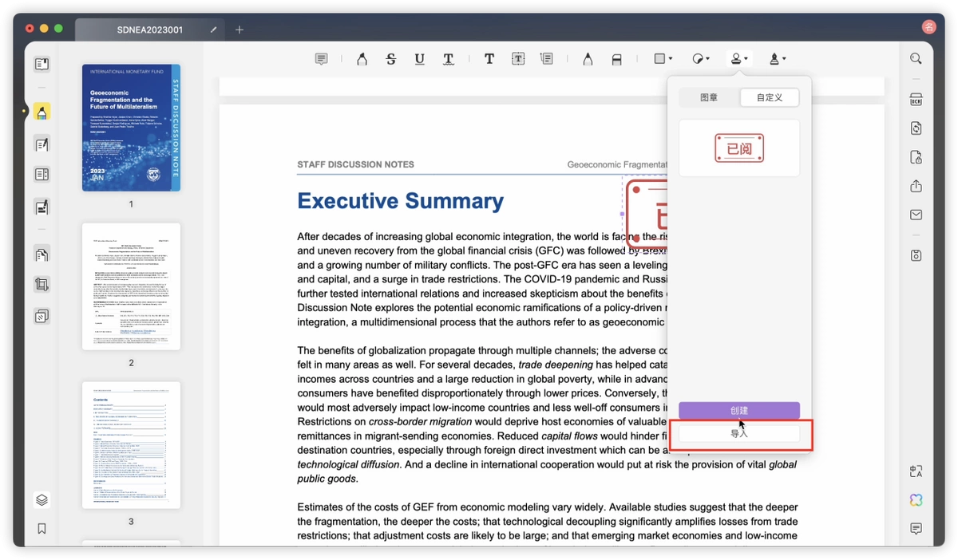The height and width of the screenshot is (560, 958).
Task: Click the words "trade deepening" in text
Action: (x=556, y=365)
